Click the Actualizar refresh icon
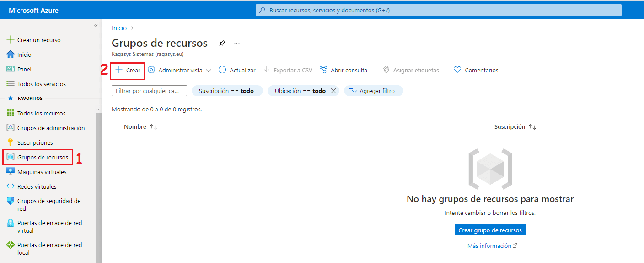644x263 pixels. 222,70
